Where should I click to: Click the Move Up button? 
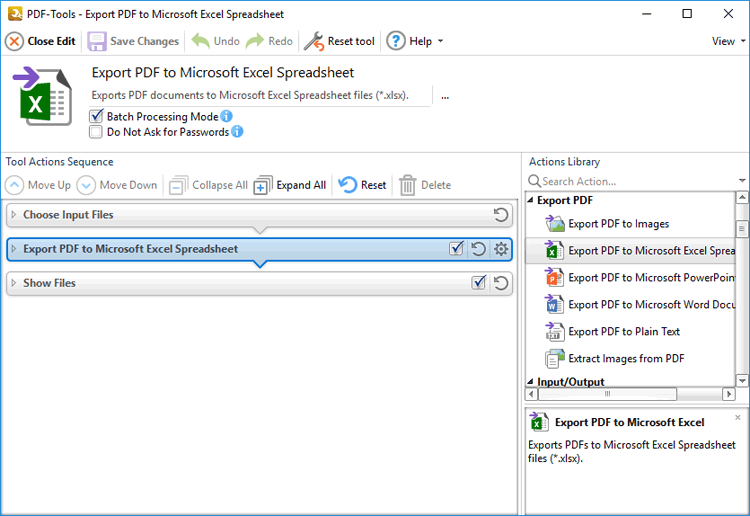click(x=38, y=185)
